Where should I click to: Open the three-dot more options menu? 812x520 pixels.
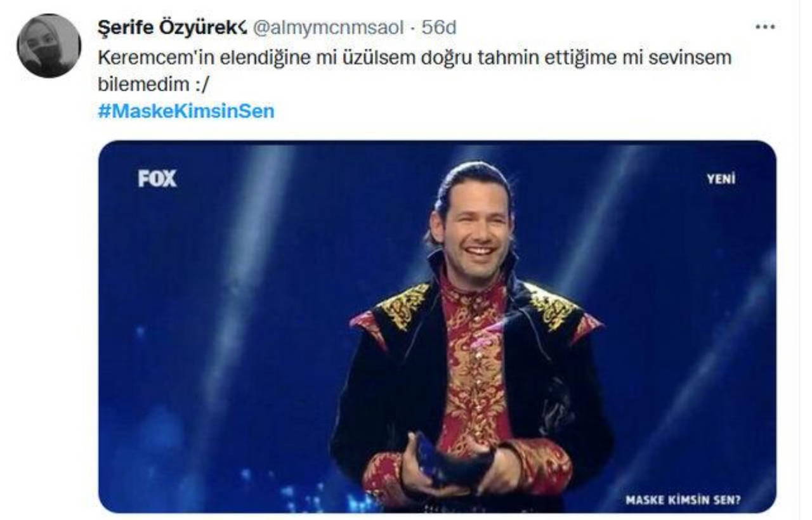tap(765, 27)
